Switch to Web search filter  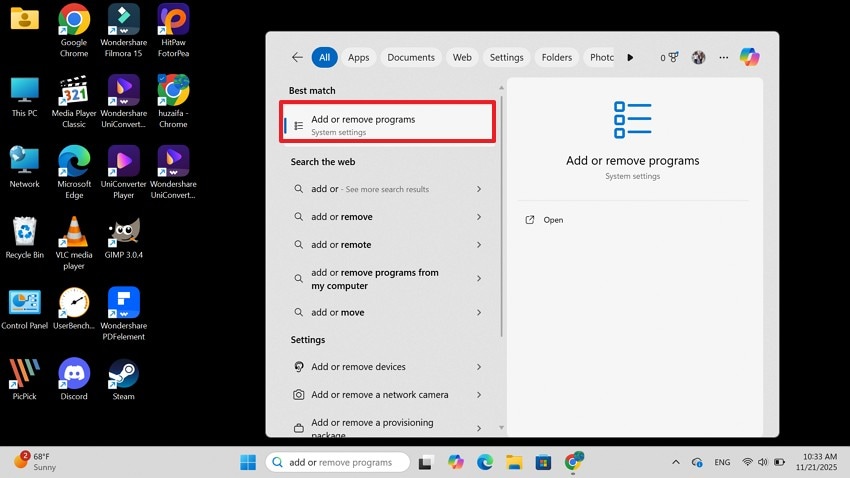[462, 57]
